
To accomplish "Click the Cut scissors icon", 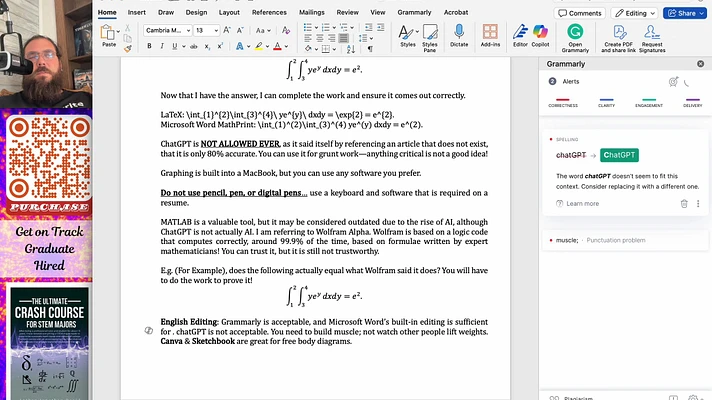I will point(128,28).
